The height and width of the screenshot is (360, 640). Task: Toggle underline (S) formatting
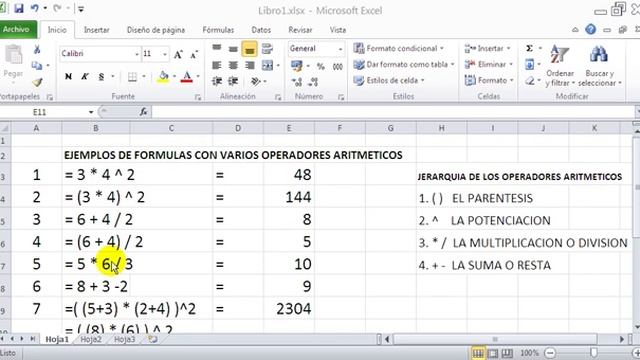pos(101,77)
